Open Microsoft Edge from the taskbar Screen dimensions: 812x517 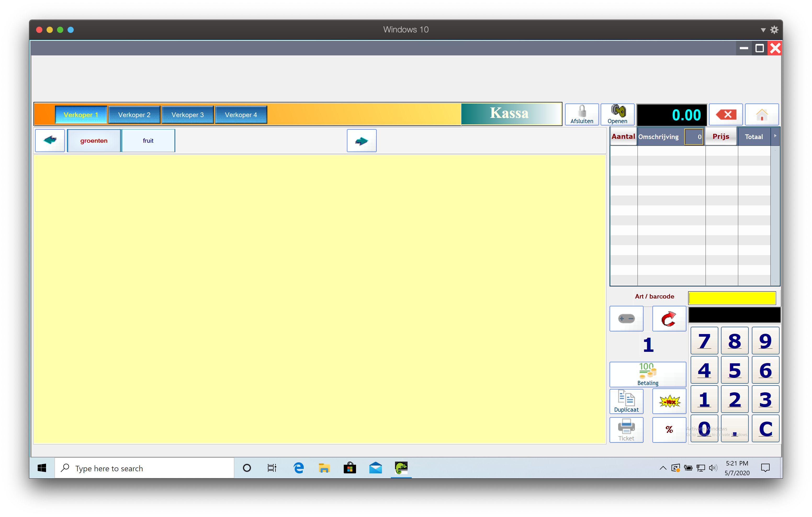point(298,468)
